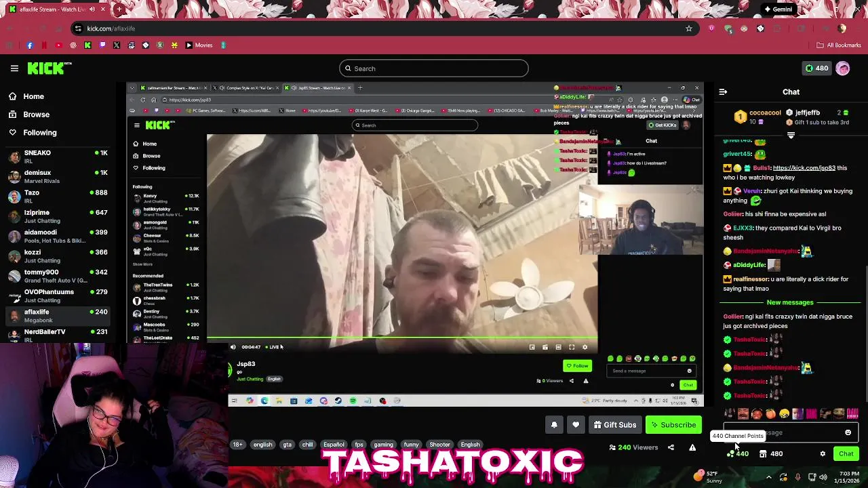Click the report warning triangle icon
This screenshot has width=868, height=488.
tap(692, 447)
